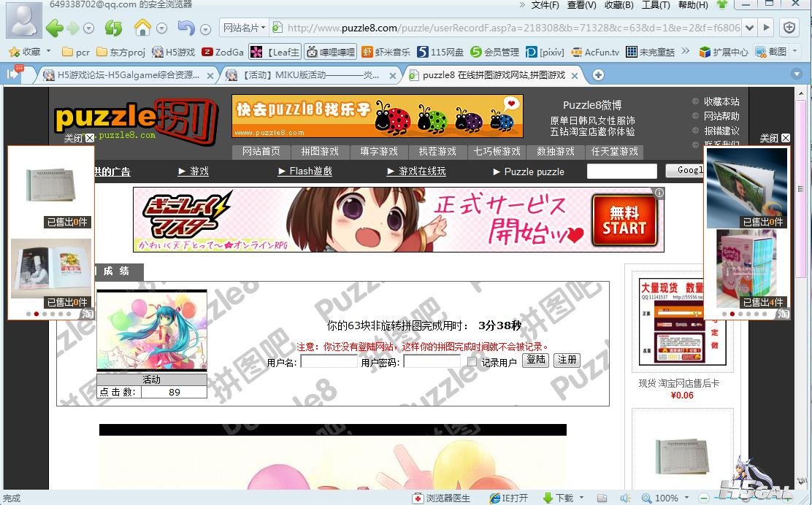Screen dimensions: 812x505
Task: Click IE打开 in the status bar
Action: click(508, 498)
